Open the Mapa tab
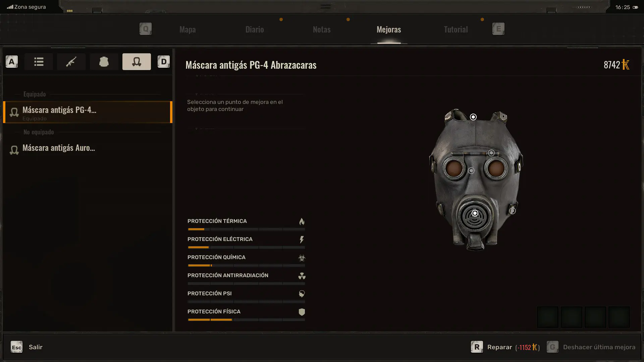The height and width of the screenshot is (362, 644). pos(187,29)
